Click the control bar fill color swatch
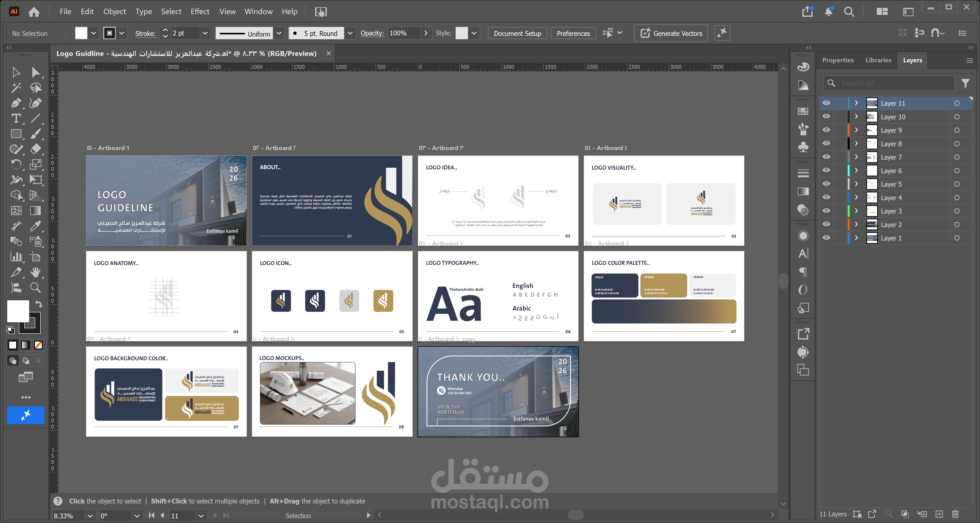Screen dimensions: 980x523 click(81, 33)
